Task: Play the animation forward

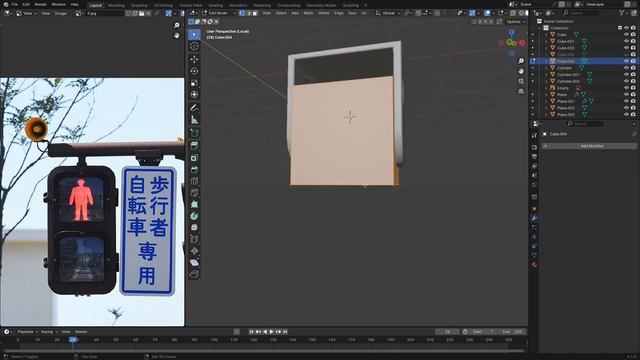Action: 271,332
